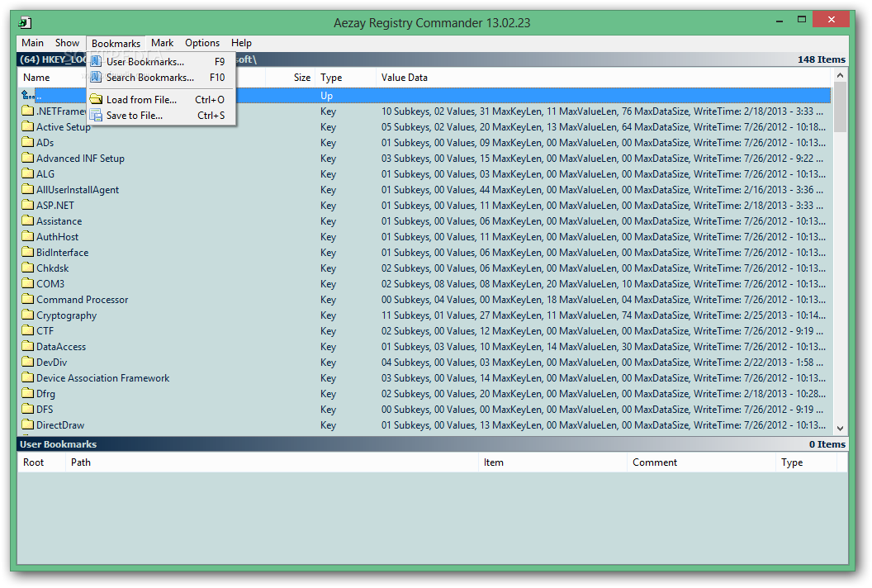Click the Dfrg folder icon

pyautogui.click(x=28, y=393)
